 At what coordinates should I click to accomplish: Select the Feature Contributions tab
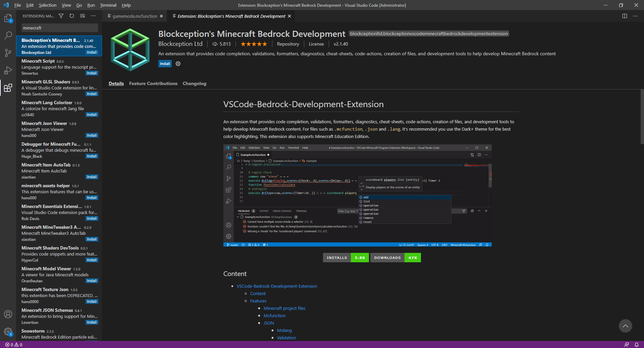(x=153, y=83)
